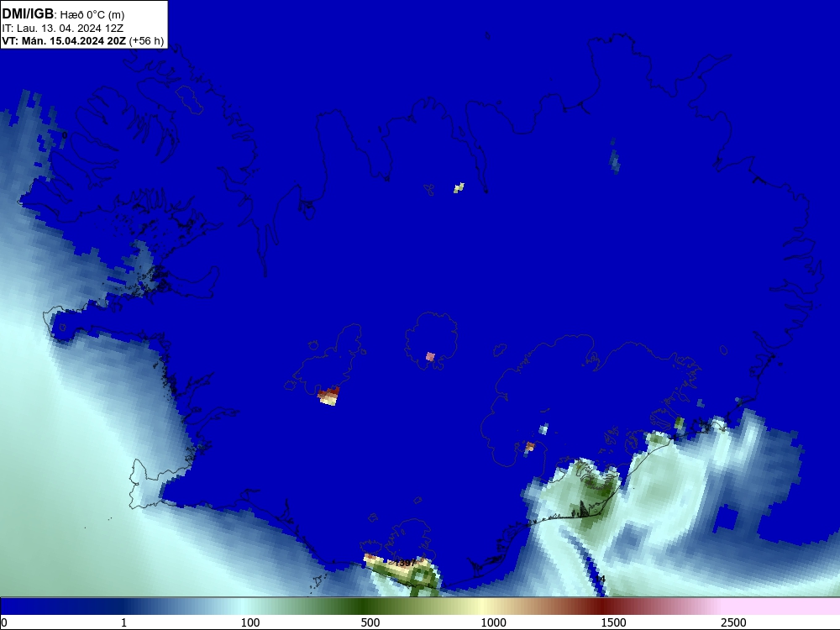Click the '100' label on the color scale

click(250, 622)
